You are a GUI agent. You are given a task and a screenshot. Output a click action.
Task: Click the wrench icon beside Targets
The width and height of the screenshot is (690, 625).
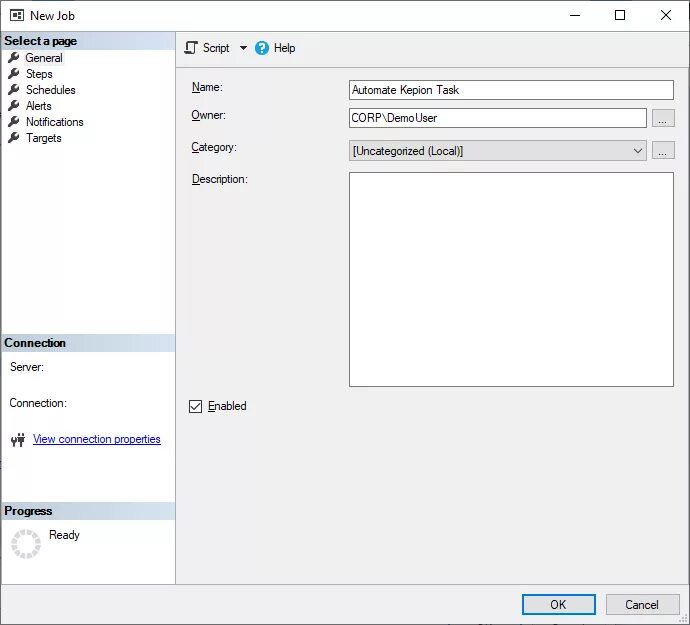(14, 138)
